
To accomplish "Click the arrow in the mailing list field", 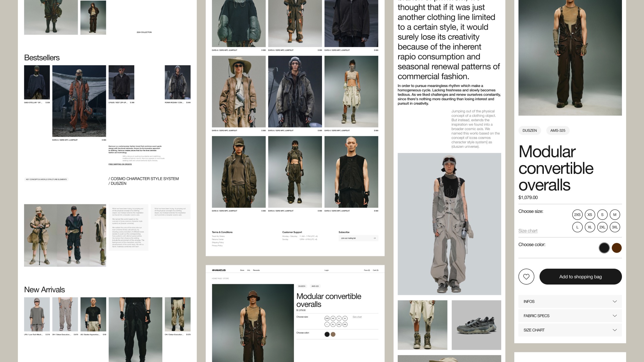I will tap(374, 238).
